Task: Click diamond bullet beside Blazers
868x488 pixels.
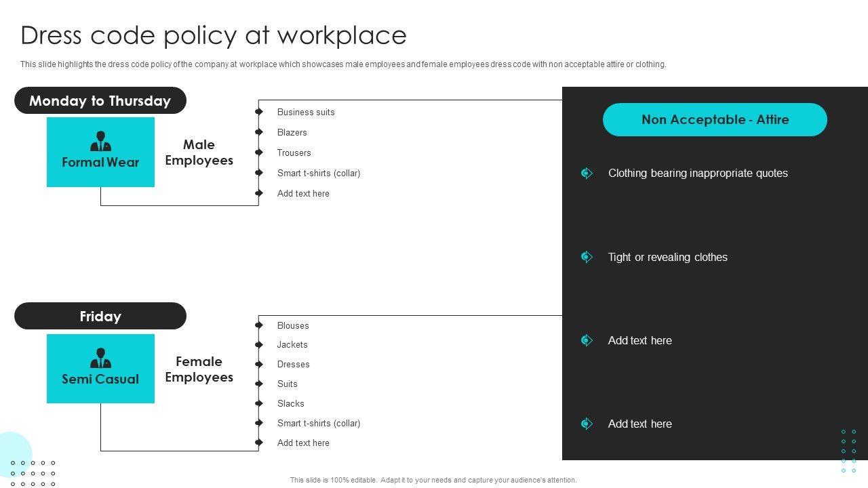Action: coord(258,132)
